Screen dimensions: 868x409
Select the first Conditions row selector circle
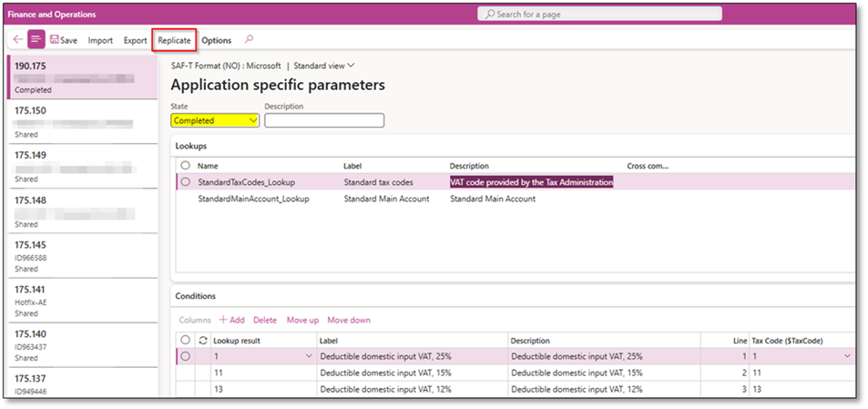pos(186,356)
